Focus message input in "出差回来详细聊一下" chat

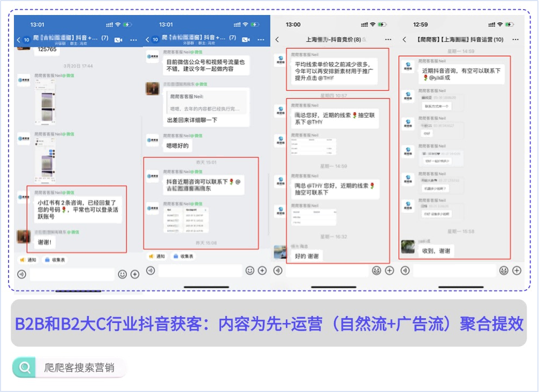[200, 271]
